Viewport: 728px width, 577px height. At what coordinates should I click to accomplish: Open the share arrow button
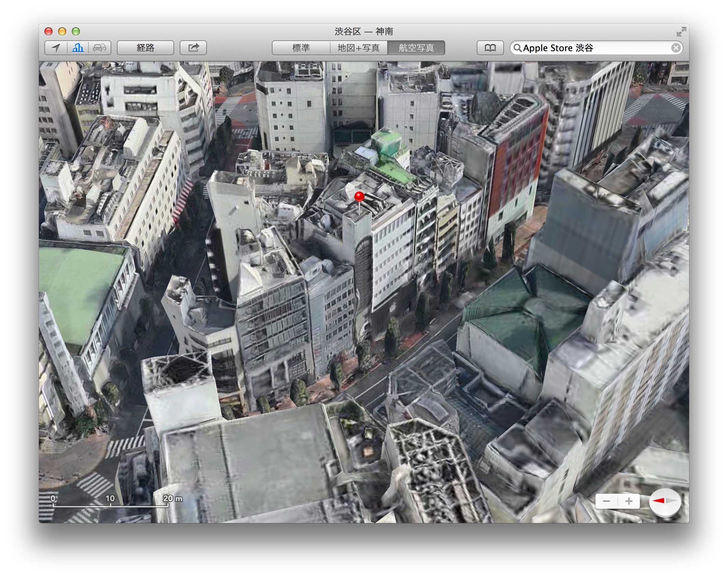193,48
